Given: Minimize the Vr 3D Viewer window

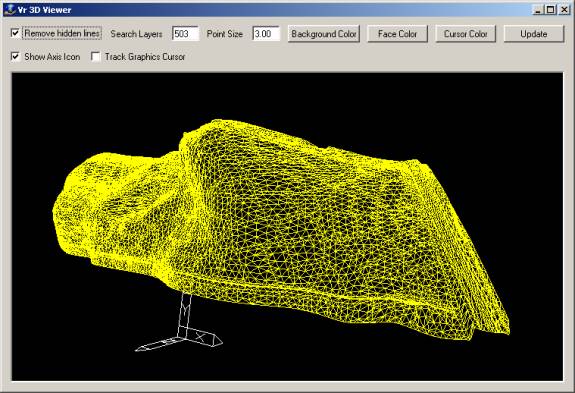Looking at the screenshot, I should click(x=538, y=10).
